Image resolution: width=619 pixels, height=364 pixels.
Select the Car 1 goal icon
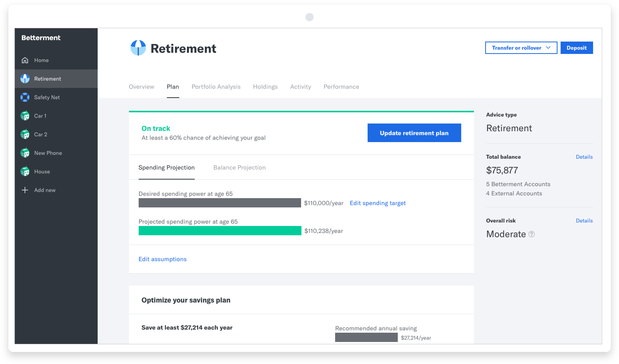(x=25, y=116)
